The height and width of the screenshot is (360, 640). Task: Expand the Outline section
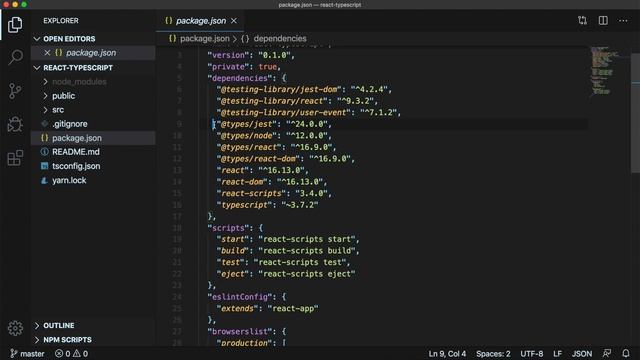coord(37,325)
